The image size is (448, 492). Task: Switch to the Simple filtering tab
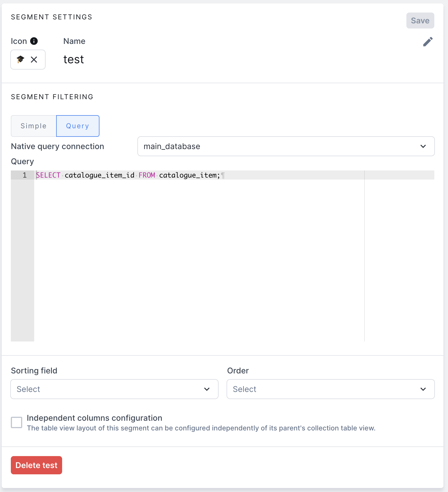pyautogui.click(x=34, y=126)
